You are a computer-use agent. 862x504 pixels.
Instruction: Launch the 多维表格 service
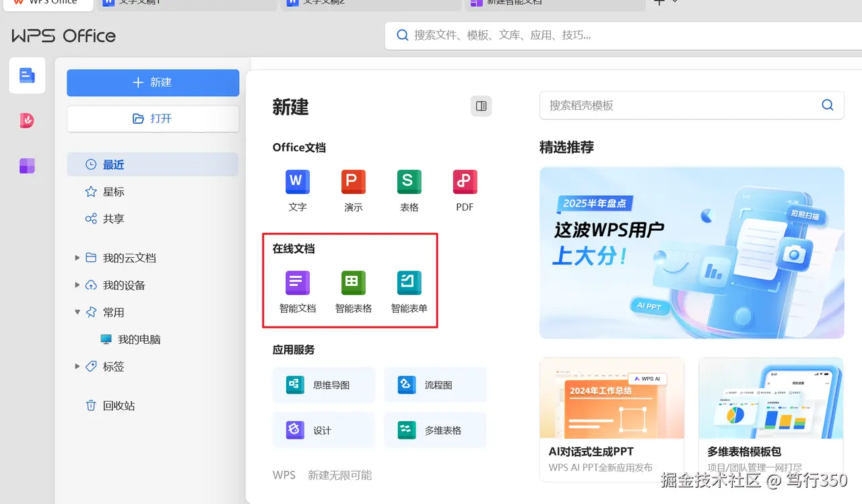pyautogui.click(x=435, y=430)
